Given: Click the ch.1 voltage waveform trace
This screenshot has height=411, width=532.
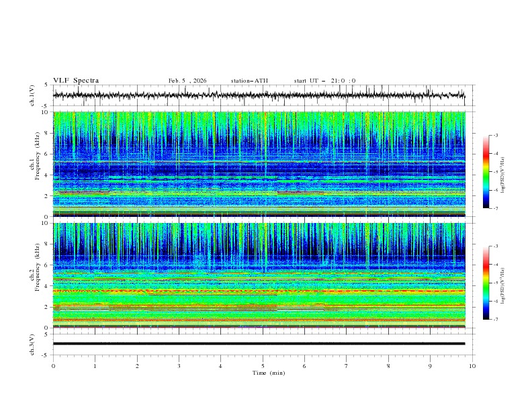Looking at the screenshot, I should (259, 95).
